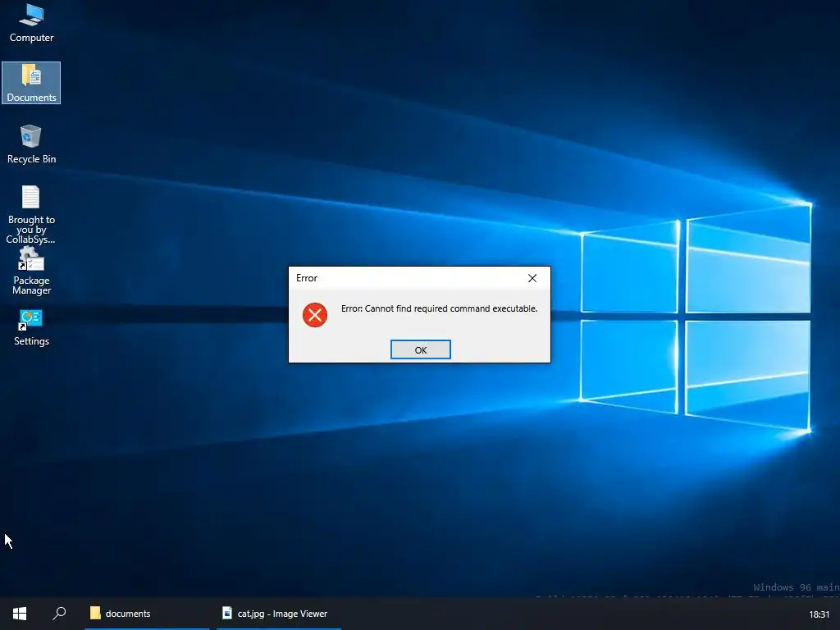Click the 'Cannot find required command executable' message
The image size is (840, 630).
[x=440, y=308]
